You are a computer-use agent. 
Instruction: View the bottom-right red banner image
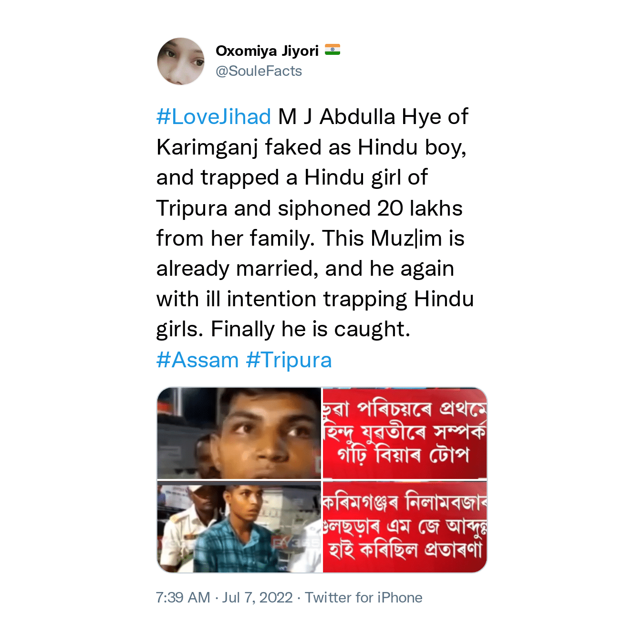pos(405,527)
